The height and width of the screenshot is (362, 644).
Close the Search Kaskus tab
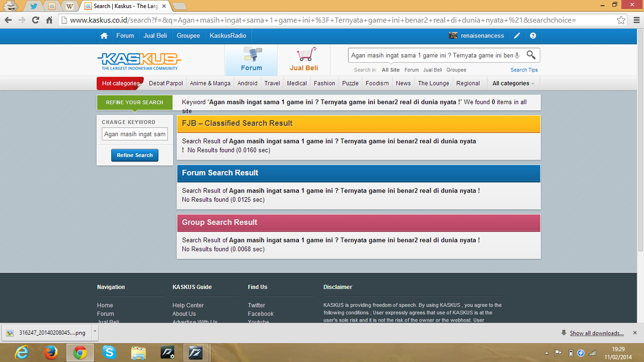164,6
